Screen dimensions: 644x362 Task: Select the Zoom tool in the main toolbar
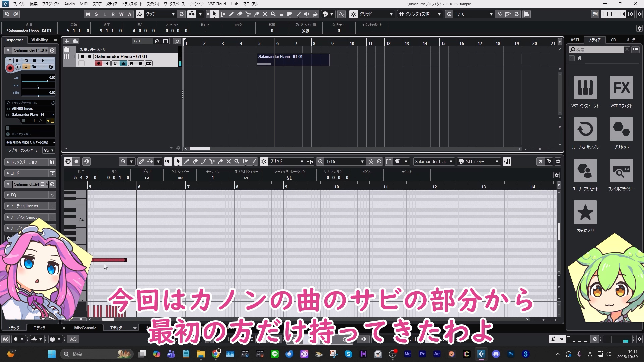pos(273,14)
